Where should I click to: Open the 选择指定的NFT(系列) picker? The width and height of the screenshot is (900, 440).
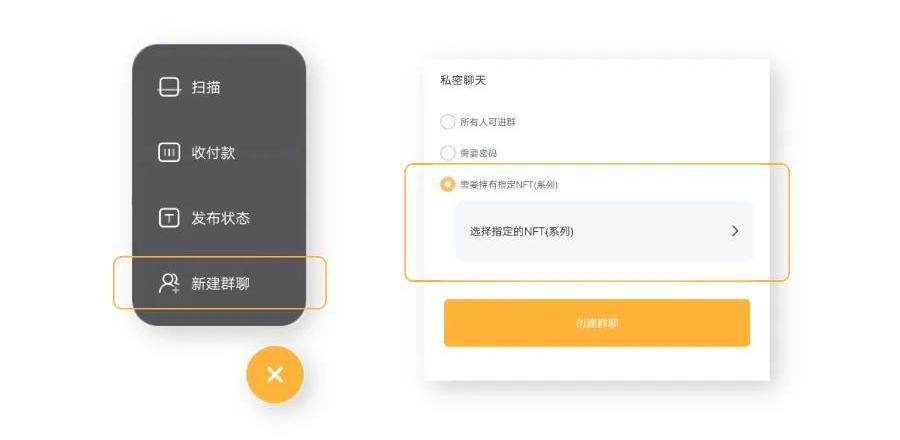tap(522, 232)
